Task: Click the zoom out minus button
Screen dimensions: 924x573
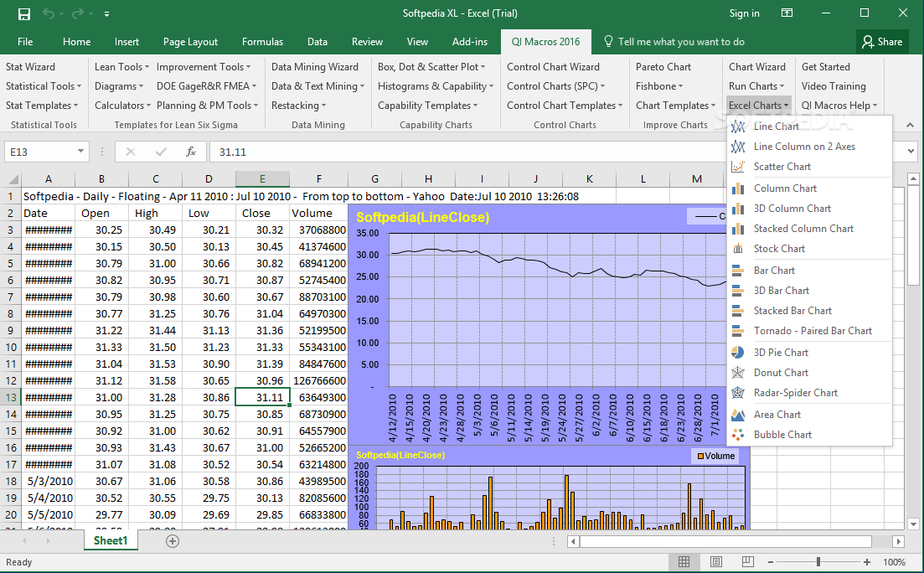Action: click(770, 562)
